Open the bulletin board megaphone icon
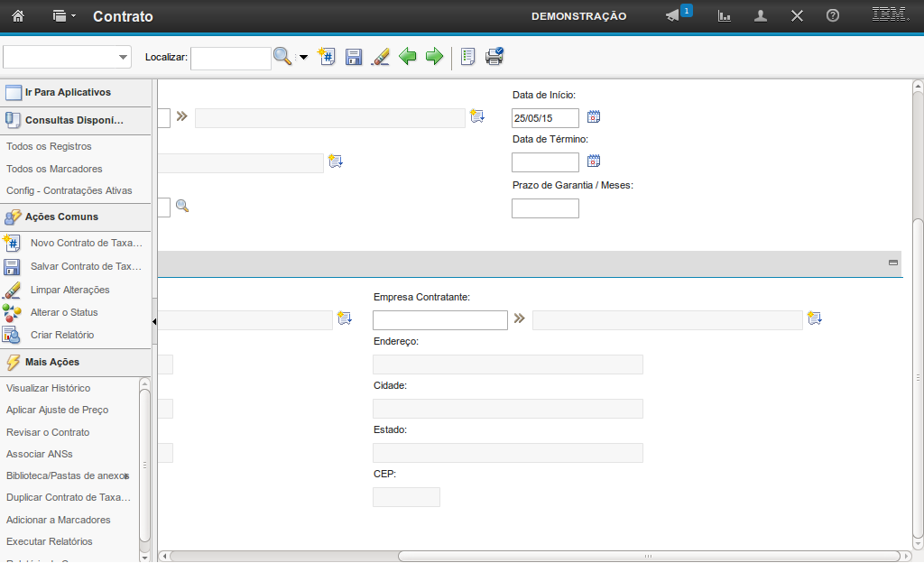Viewport: 924px width, 563px height. pyautogui.click(x=672, y=16)
